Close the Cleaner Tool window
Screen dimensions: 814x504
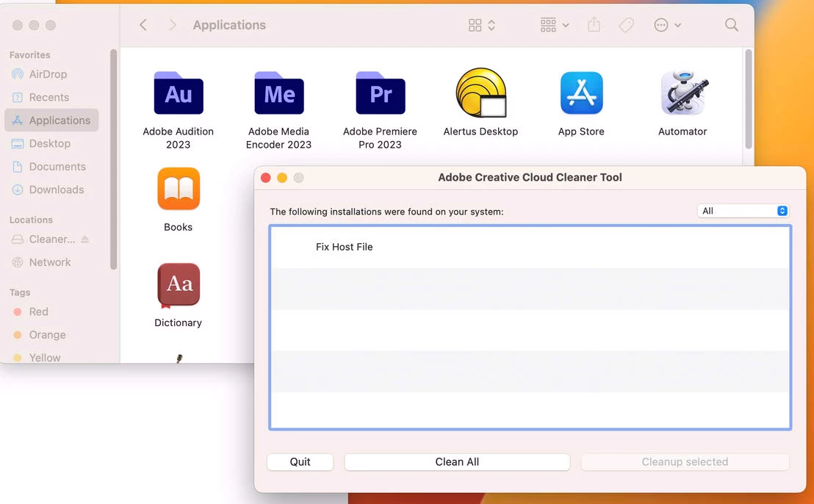(x=266, y=178)
